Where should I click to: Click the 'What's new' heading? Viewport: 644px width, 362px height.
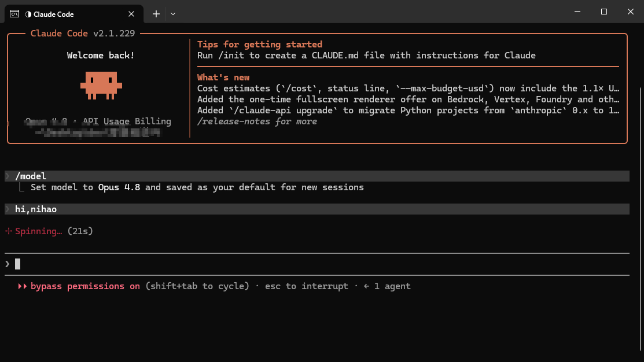(223, 77)
